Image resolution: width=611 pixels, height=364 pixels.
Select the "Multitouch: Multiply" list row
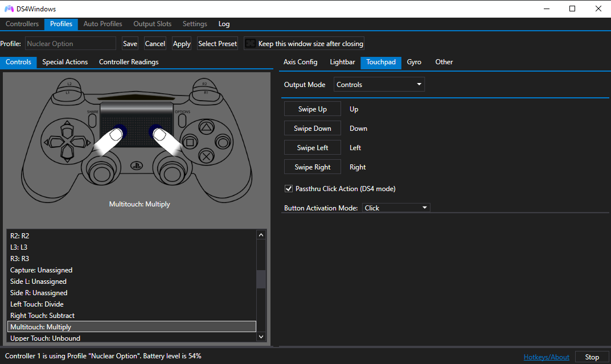[x=132, y=326]
